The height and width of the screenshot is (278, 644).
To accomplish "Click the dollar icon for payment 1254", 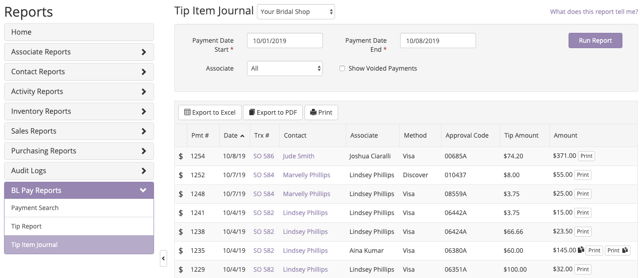I will point(181,156).
